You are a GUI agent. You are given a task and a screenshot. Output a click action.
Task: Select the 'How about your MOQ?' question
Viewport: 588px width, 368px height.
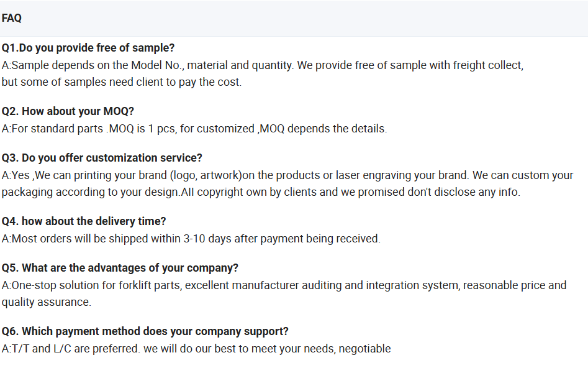(68, 111)
